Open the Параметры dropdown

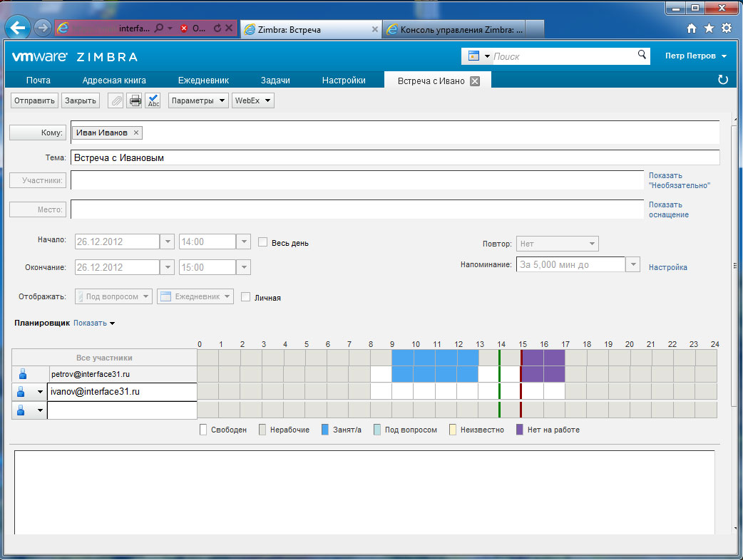click(198, 100)
